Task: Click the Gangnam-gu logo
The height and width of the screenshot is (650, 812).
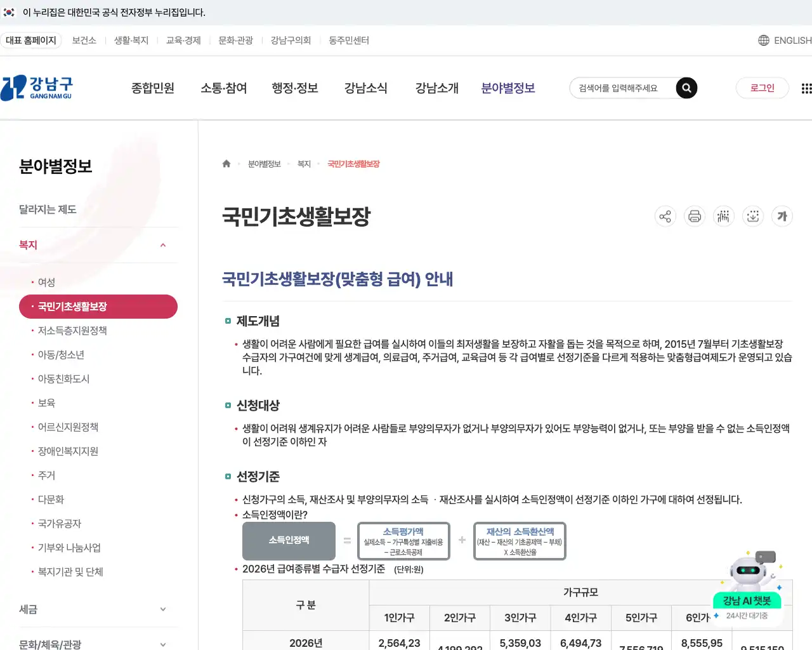Action: [x=37, y=88]
